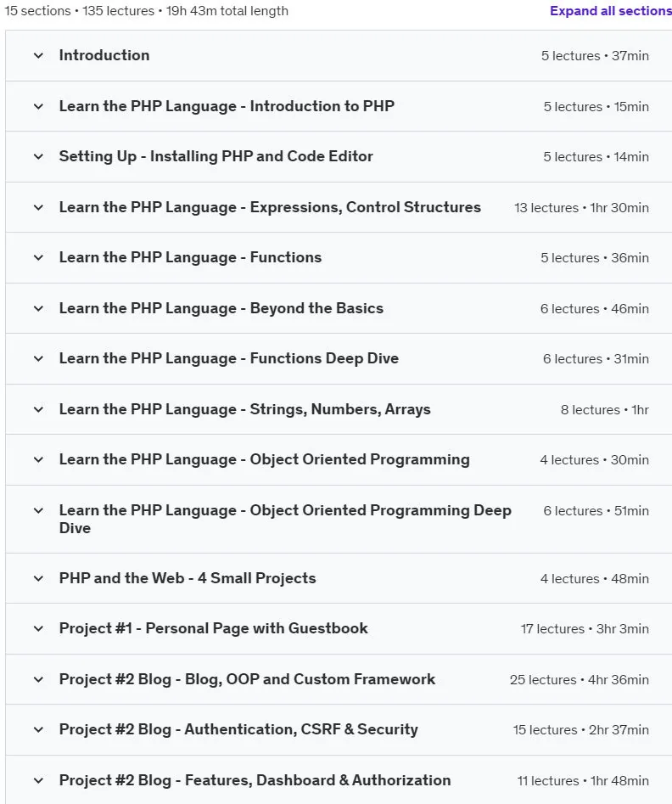Expand chevron for Introduction to PHP section

[38, 107]
